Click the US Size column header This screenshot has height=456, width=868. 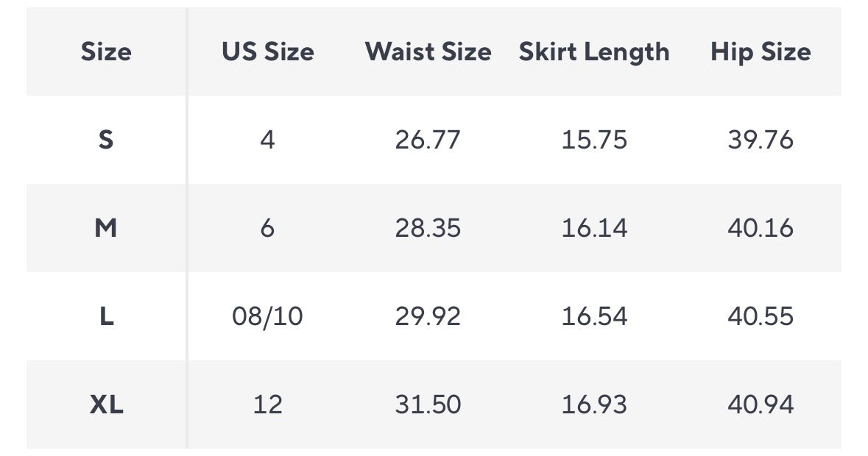coord(267,51)
